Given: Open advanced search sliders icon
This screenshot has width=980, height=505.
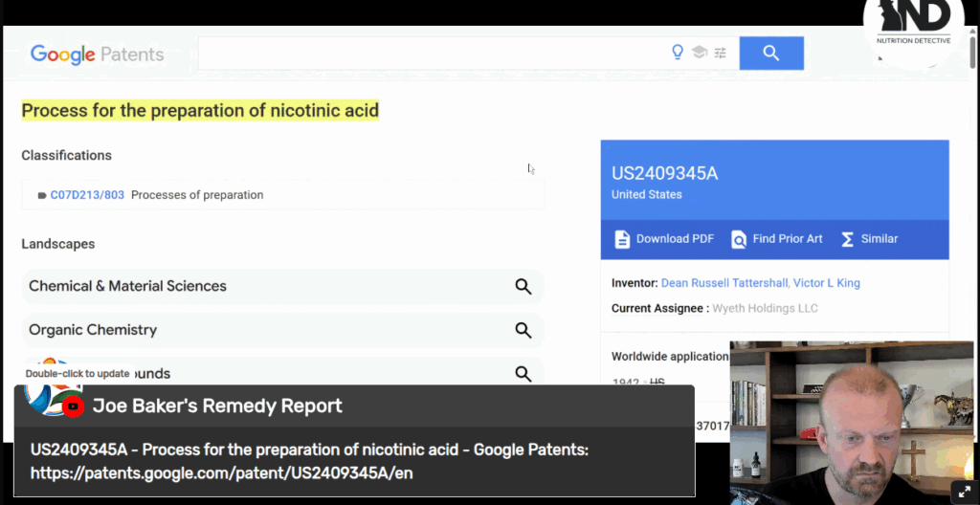Looking at the screenshot, I should pos(721,54).
